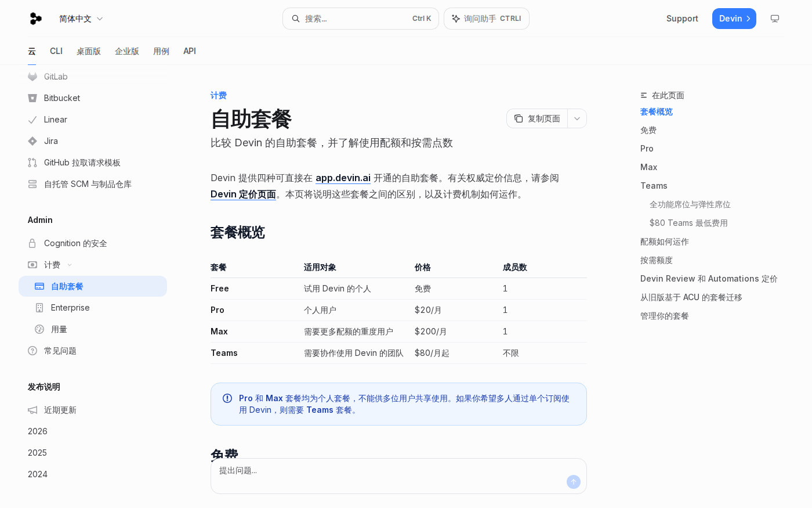Jump to 配额如何运作 section
The height and width of the screenshot is (508, 812).
pos(665,242)
